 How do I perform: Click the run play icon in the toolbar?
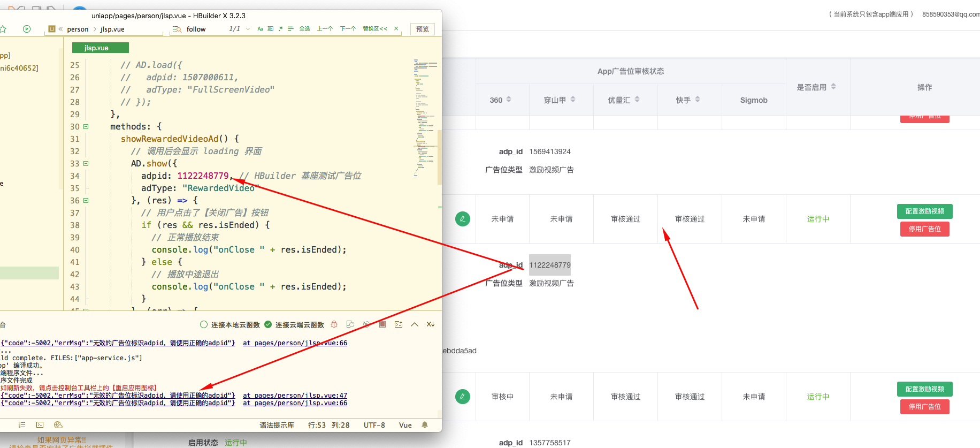click(27, 29)
